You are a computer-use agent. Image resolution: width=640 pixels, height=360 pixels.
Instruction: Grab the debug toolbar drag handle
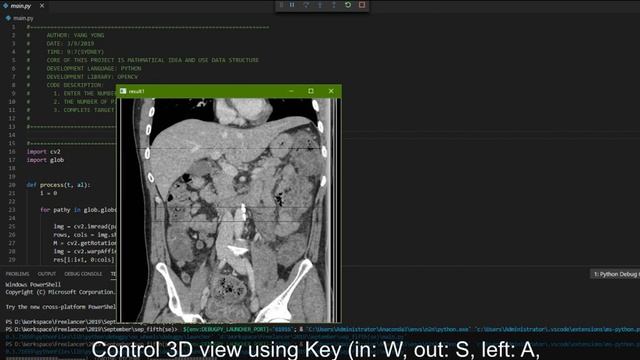pos(281,5)
